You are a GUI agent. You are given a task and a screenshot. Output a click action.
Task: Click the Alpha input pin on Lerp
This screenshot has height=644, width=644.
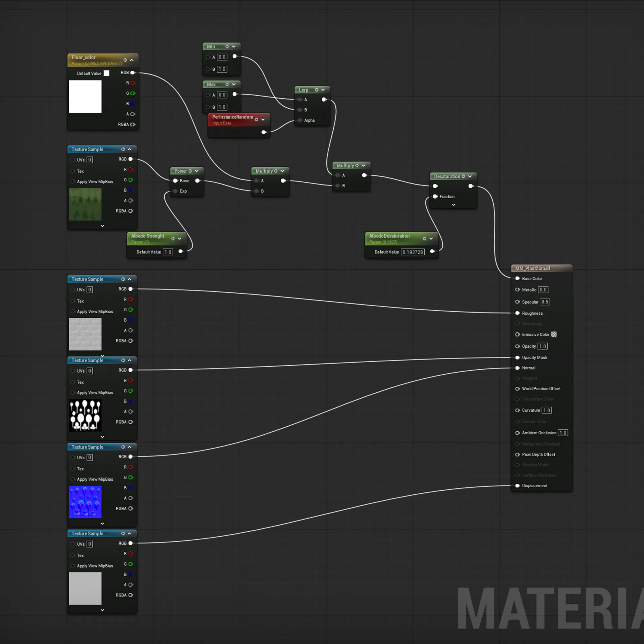click(300, 120)
